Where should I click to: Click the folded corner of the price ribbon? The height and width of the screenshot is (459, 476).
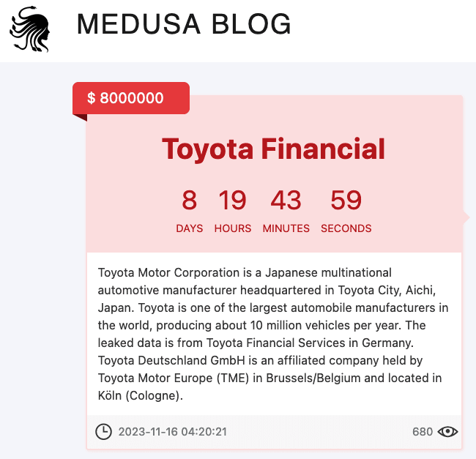80,117
